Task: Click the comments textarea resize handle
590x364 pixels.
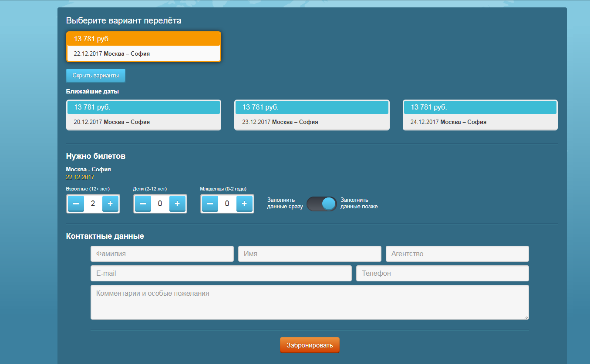Action: 526,317
